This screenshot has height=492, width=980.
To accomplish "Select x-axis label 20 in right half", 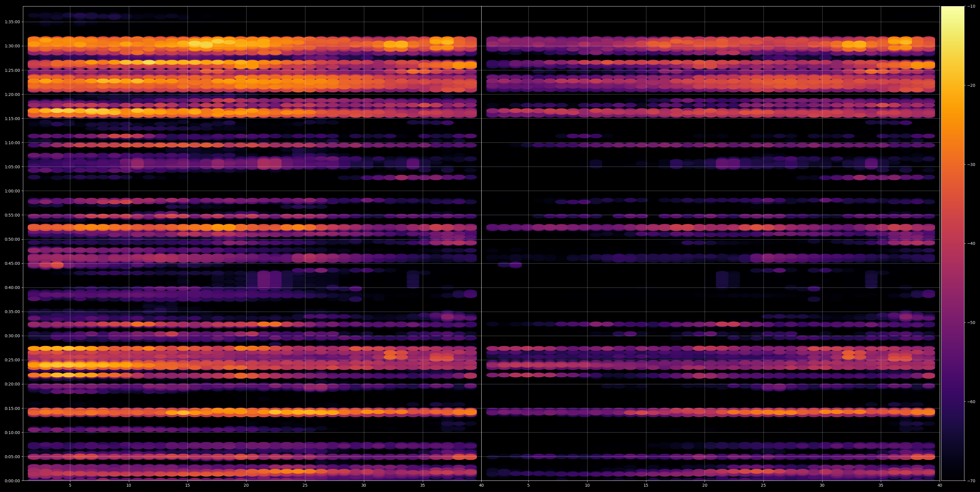I will click(705, 486).
